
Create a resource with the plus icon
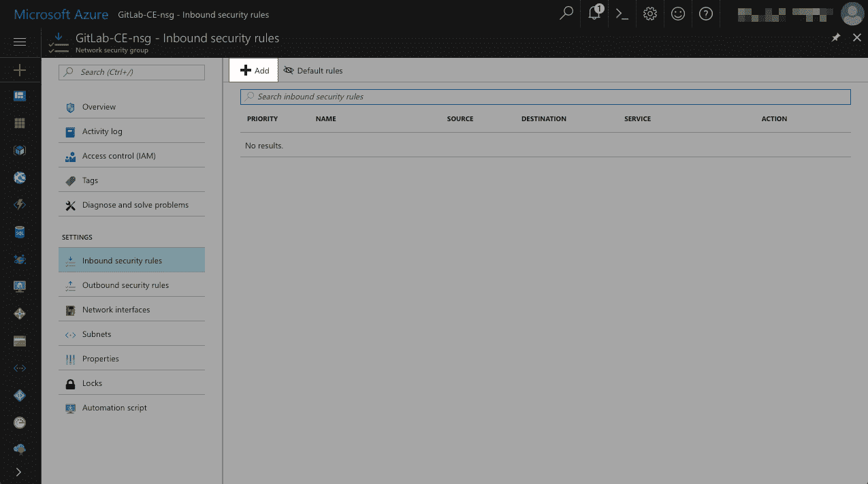click(x=20, y=69)
